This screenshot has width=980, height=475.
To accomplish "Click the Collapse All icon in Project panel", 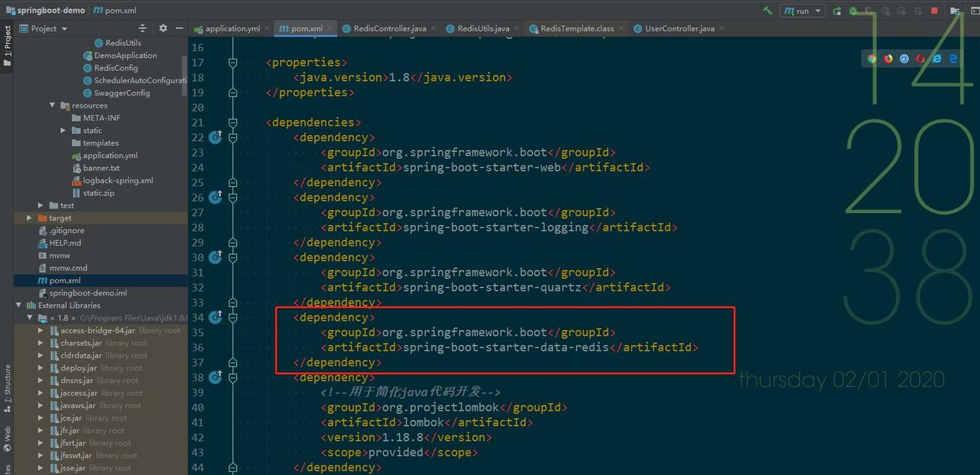I will (143, 28).
